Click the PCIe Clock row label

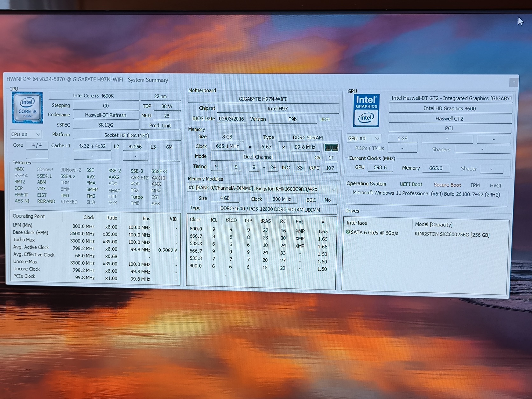pyautogui.click(x=24, y=276)
